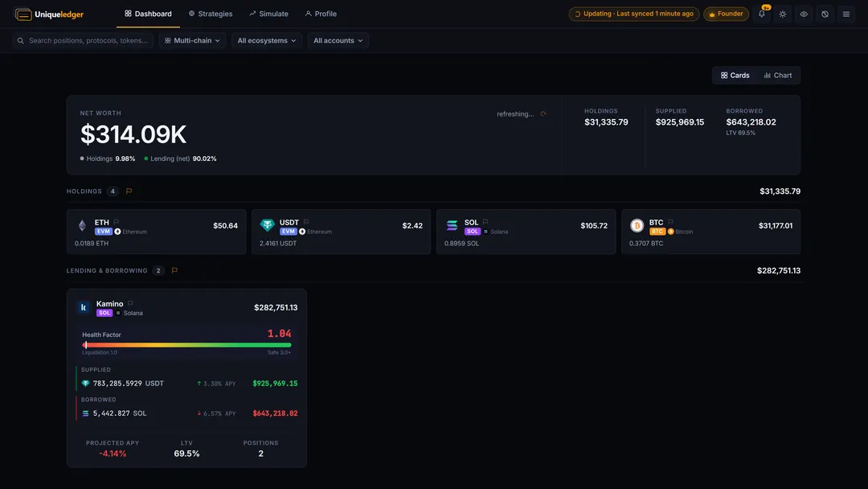Click the SOL badge on SOL holding card
The image size is (868, 489).
pos(473,232)
